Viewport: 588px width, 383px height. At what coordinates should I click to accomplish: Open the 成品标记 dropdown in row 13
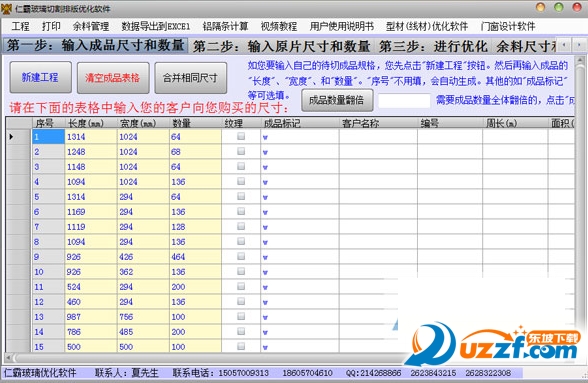[x=265, y=317]
